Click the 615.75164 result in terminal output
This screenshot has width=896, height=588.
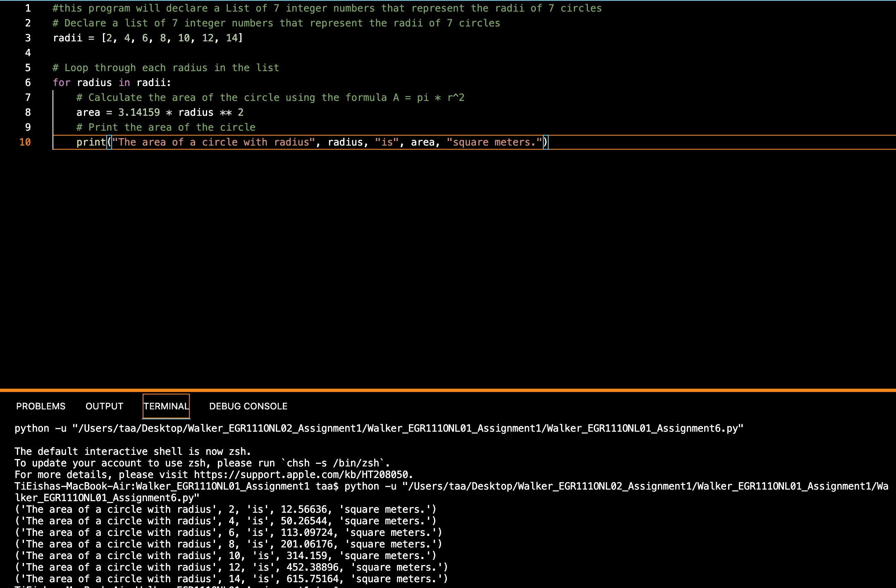point(313,579)
